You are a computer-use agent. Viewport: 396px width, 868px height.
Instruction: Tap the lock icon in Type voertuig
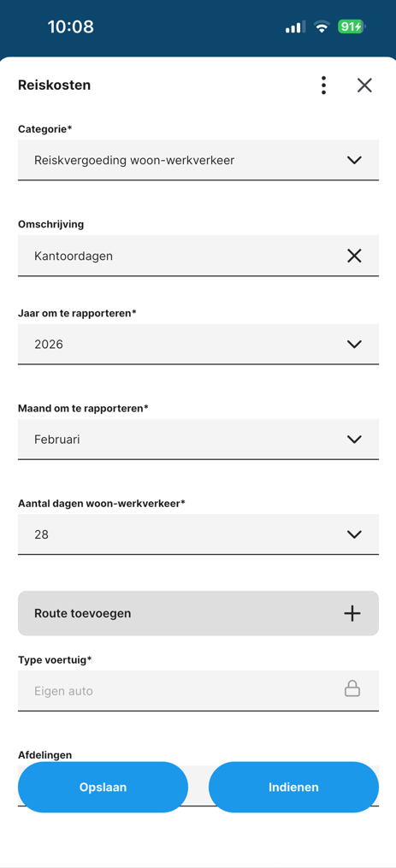click(352, 688)
